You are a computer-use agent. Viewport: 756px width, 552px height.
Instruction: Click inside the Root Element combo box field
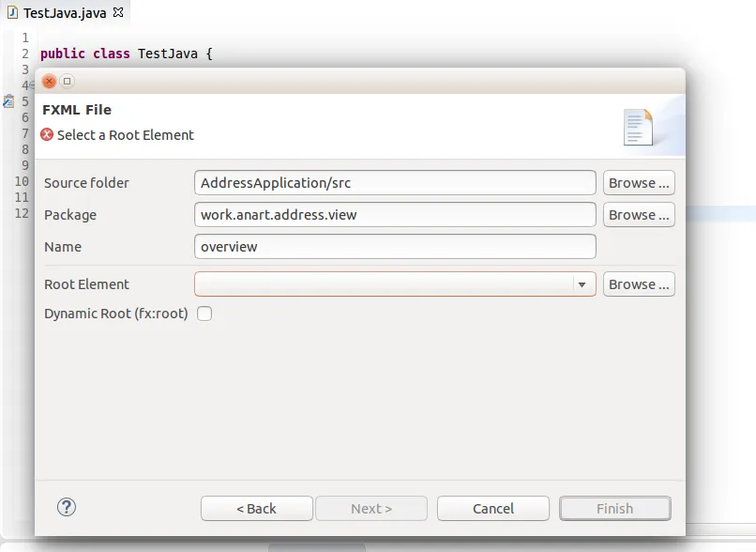pyautogui.click(x=384, y=284)
